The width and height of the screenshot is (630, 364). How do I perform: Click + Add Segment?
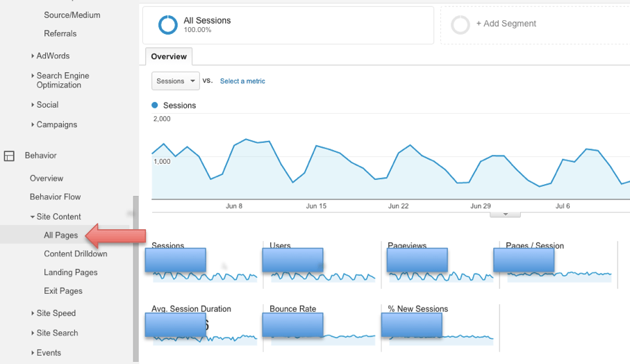pyautogui.click(x=506, y=24)
